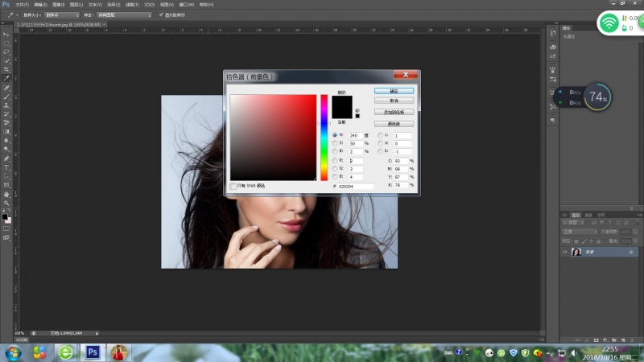Select the Eyedropper tool in the toolbox
The height and width of the screenshot is (362, 644).
(6, 78)
